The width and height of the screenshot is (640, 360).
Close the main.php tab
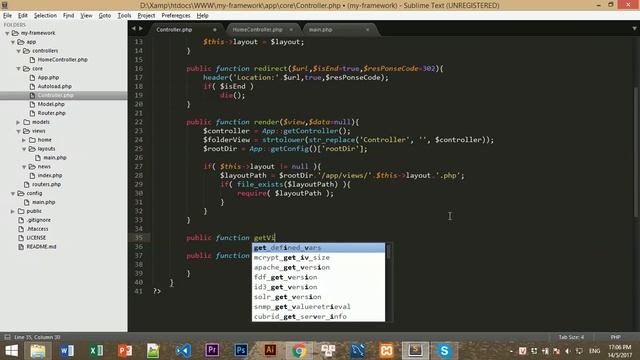coord(367,29)
